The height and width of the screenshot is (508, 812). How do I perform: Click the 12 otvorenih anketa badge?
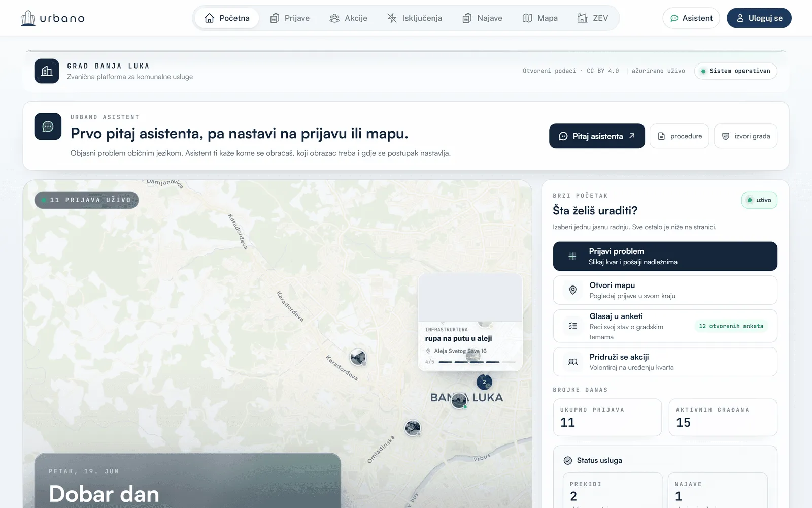pyautogui.click(x=731, y=326)
